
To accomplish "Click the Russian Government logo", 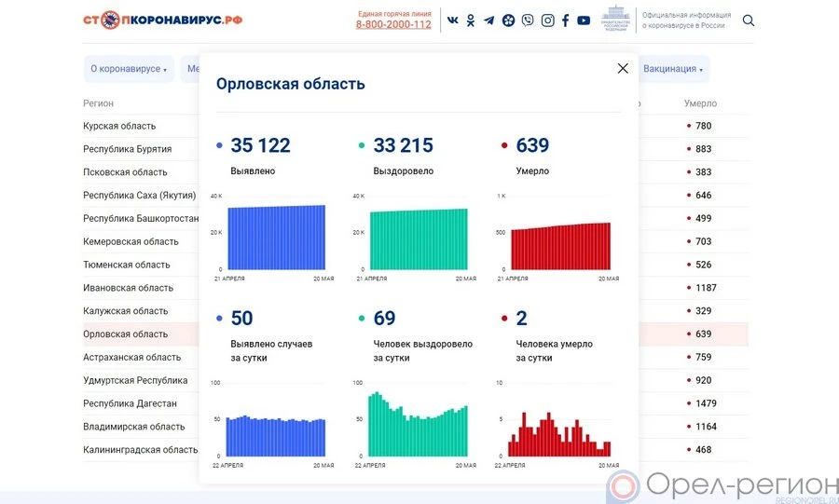I will click(614, 20).
